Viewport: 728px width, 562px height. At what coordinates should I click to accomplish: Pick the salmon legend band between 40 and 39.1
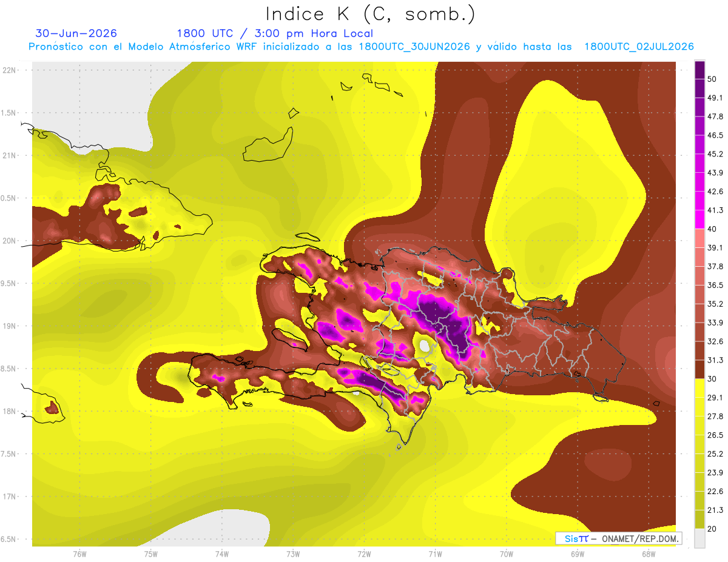(x=699, y=238)
